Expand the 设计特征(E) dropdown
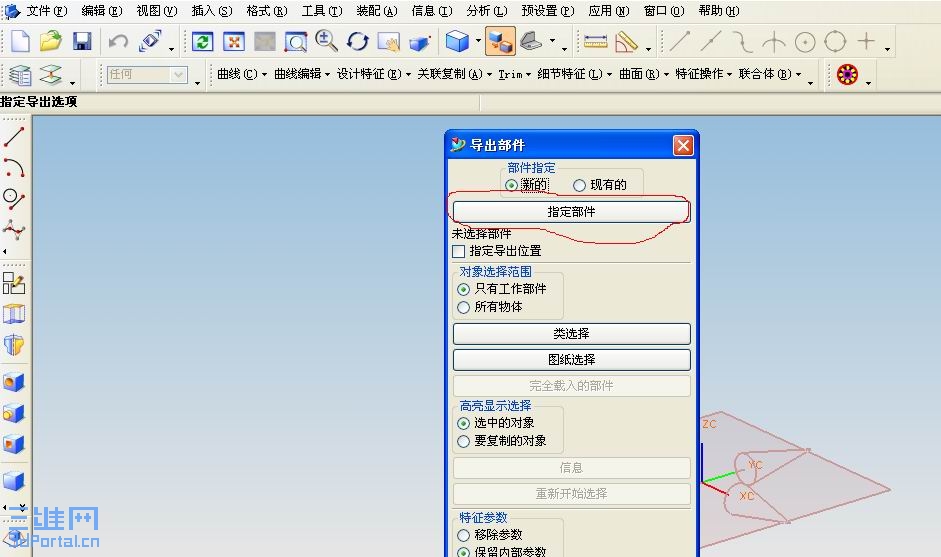Screen dimensions: 941x557 pyautogui.click(x=373, y=74)
